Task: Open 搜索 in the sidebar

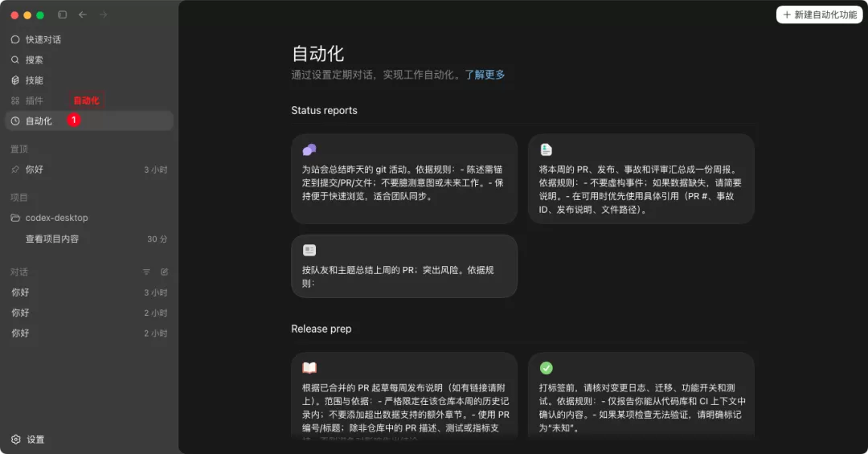Action: coord(89,59)
